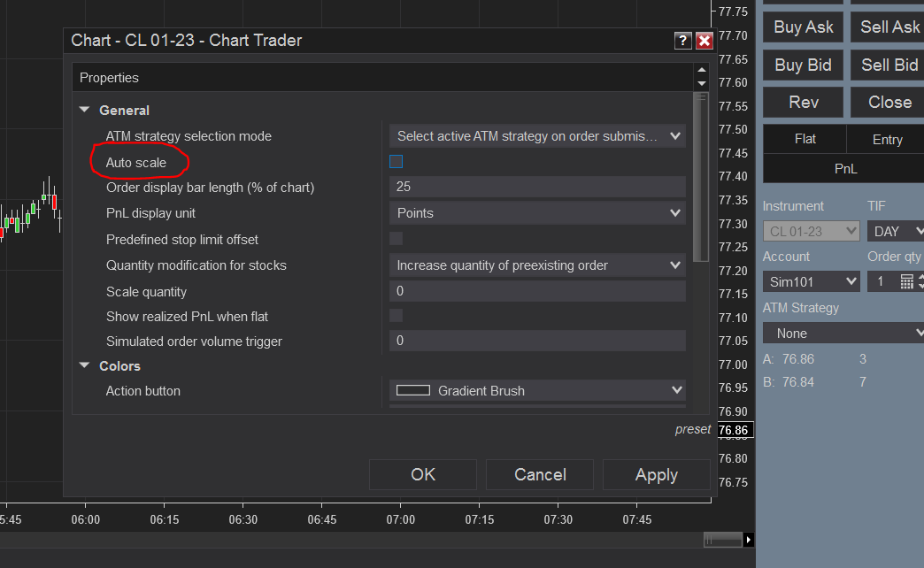The image size is (924, 568).
Task: Open ATM strategy selection mode dropdown
Action: [x=537, y=136]
